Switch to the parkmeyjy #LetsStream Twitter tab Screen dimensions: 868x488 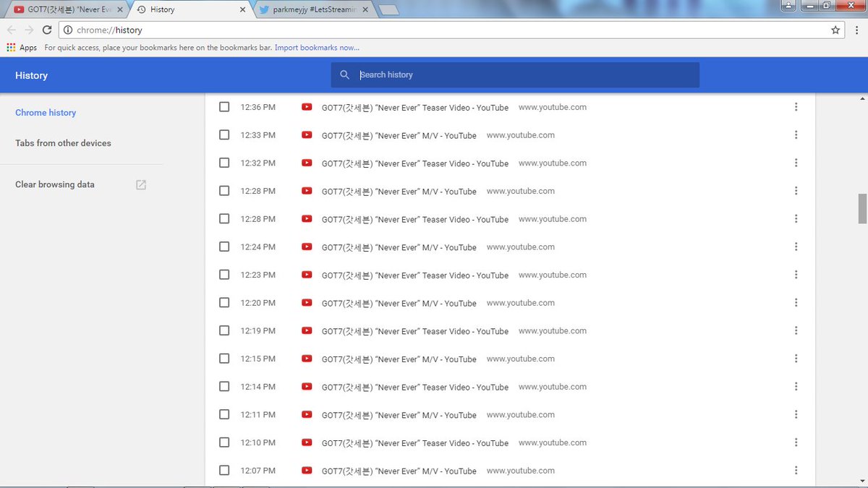(x=315, y=9)
